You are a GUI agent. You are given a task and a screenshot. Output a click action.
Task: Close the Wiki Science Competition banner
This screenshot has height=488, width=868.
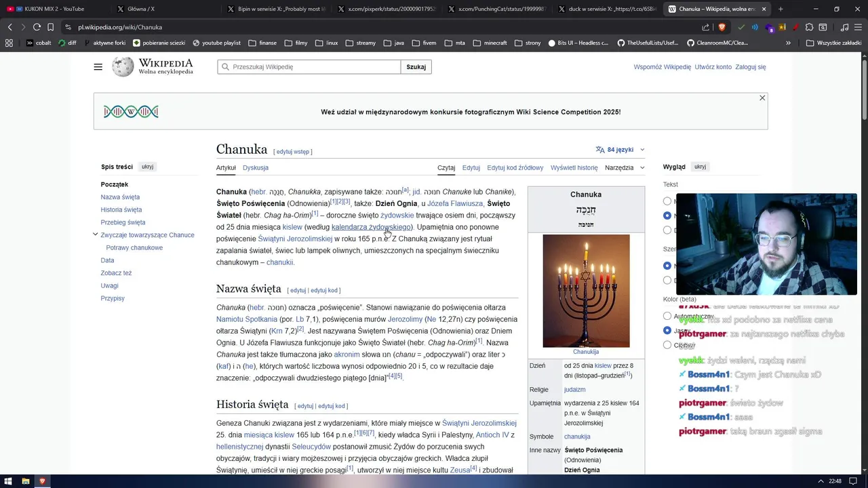tap(762, 98)
